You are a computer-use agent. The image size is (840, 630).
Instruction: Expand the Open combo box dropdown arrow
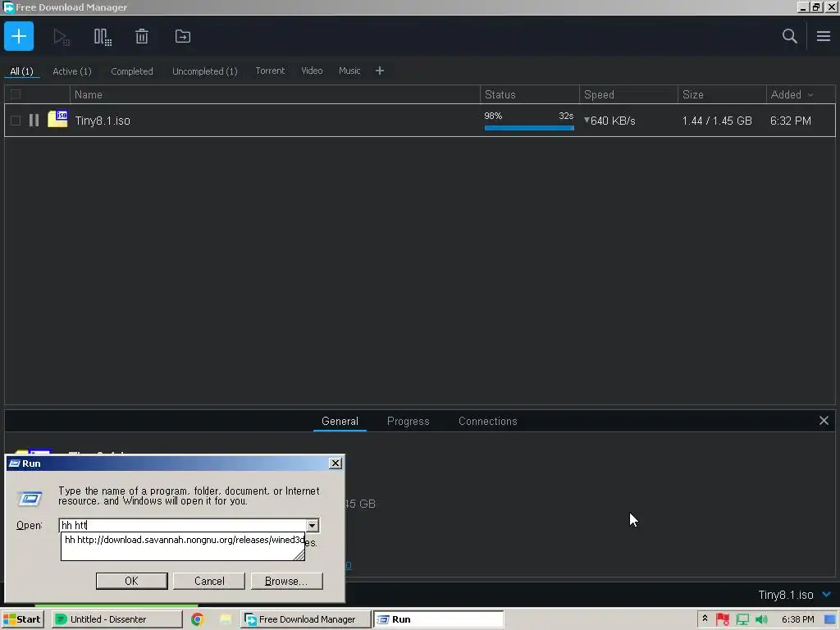click(x=313, y=526)
